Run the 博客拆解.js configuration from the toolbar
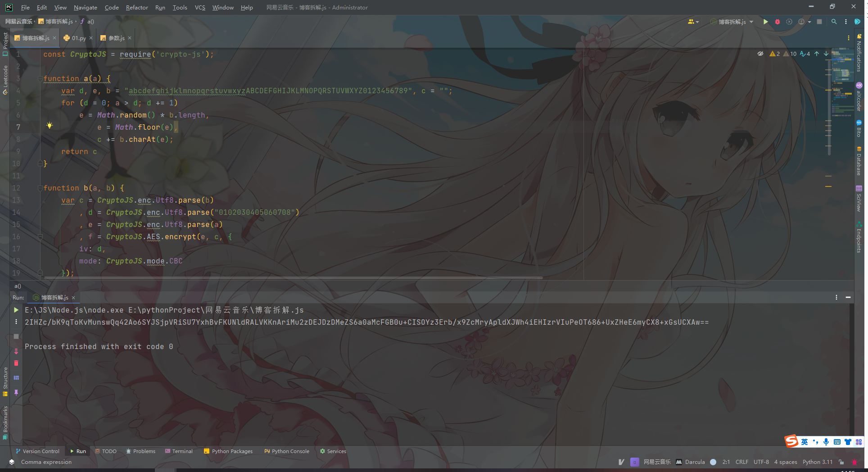 click(765, 22)
